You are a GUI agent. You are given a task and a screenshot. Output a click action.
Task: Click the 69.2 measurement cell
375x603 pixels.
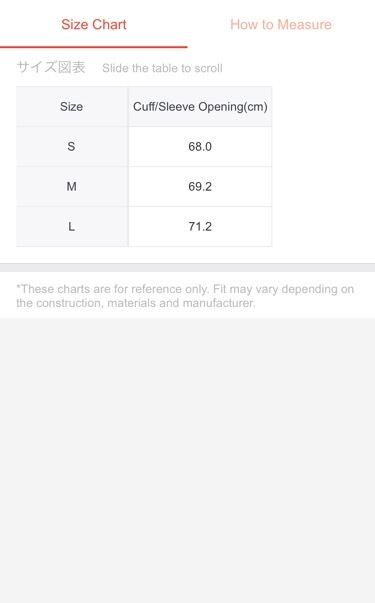pyautogui.click(x=200, y=187)
